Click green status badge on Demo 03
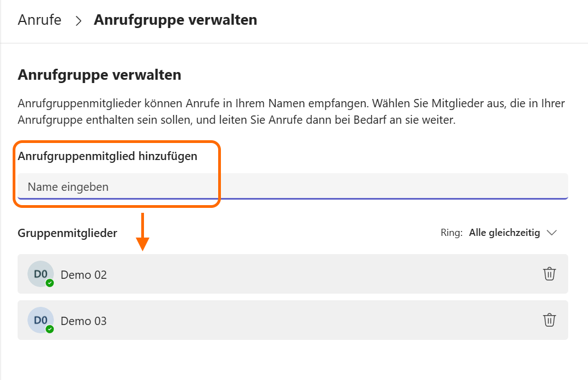Viewport: 588px width, 380px height. tap(50, 329)
